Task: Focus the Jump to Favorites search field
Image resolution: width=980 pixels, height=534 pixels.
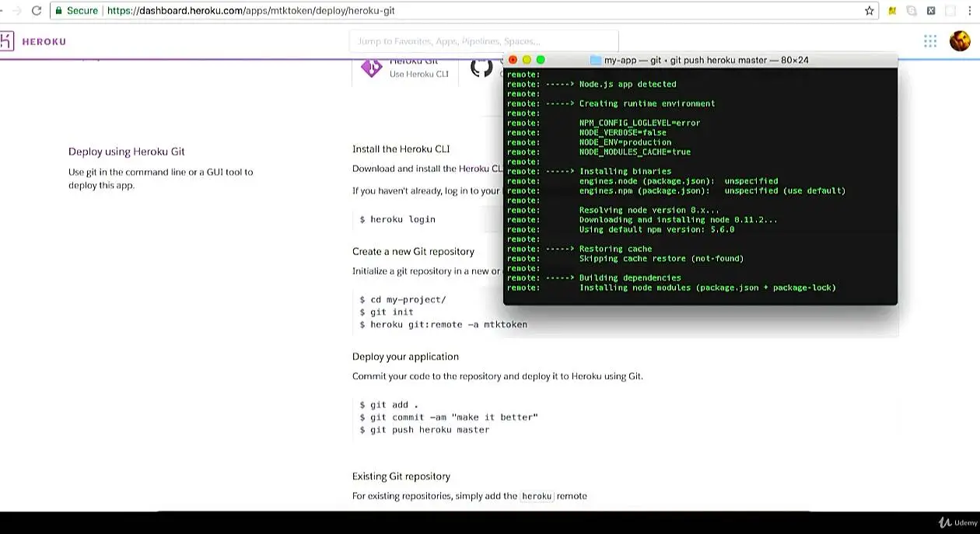Action: point(484,41)
